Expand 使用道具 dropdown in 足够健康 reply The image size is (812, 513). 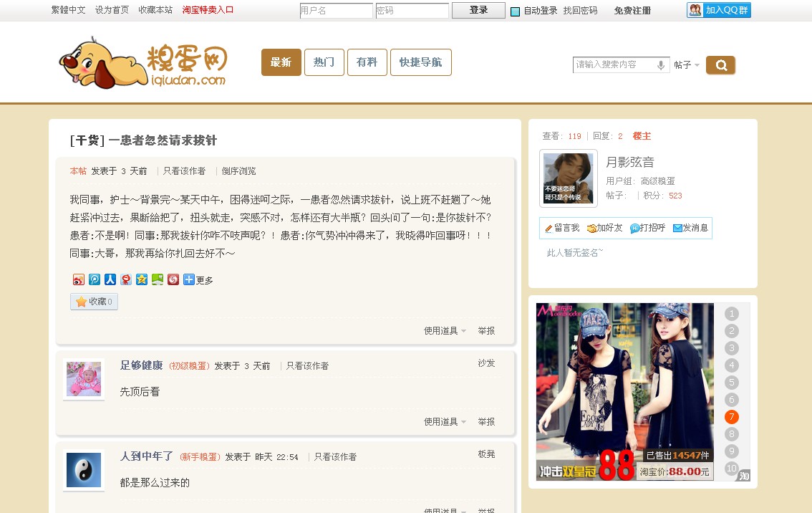click(445, 422)
